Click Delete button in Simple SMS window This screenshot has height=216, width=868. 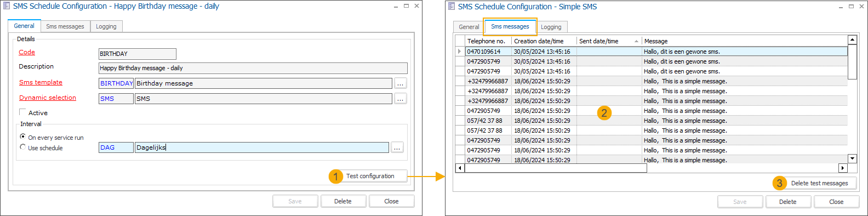pyautogui.click(x=788, y=202)
